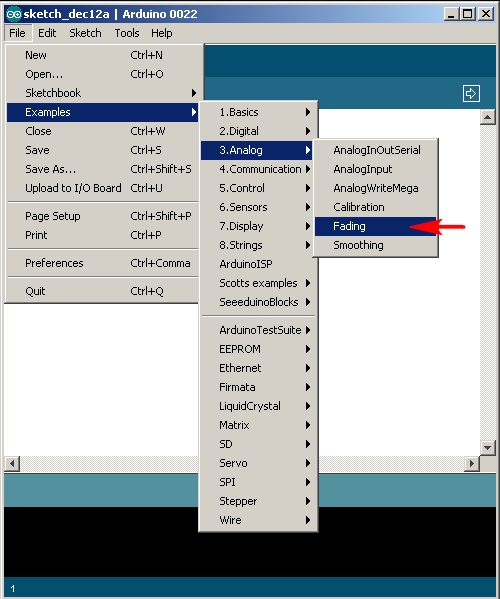Open the Smoothing example

375,245
